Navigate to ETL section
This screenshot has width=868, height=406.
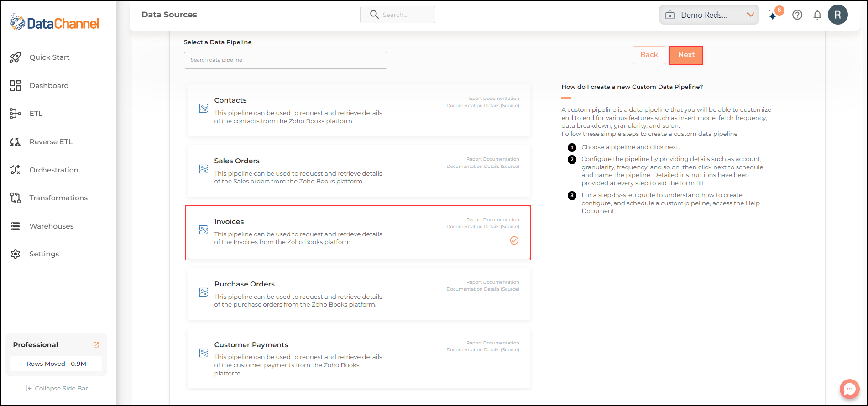(x=36, y=114)
